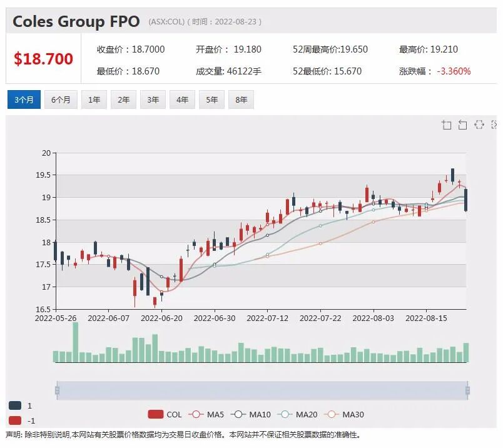The height and width of the screenshot is (448, 503).
Task: Click the last candlestick on chart
Action: coord(466,200)
